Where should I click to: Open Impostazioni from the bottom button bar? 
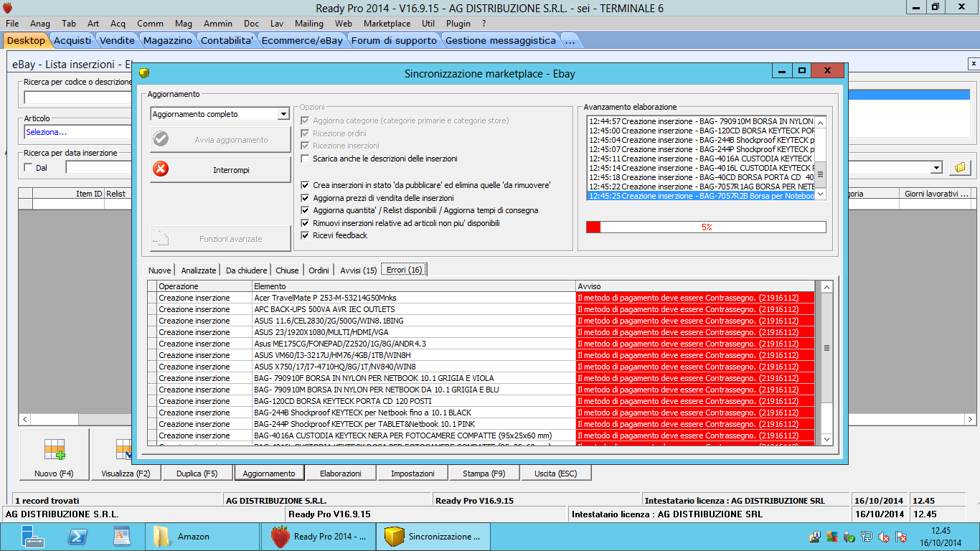click(413, 474)
